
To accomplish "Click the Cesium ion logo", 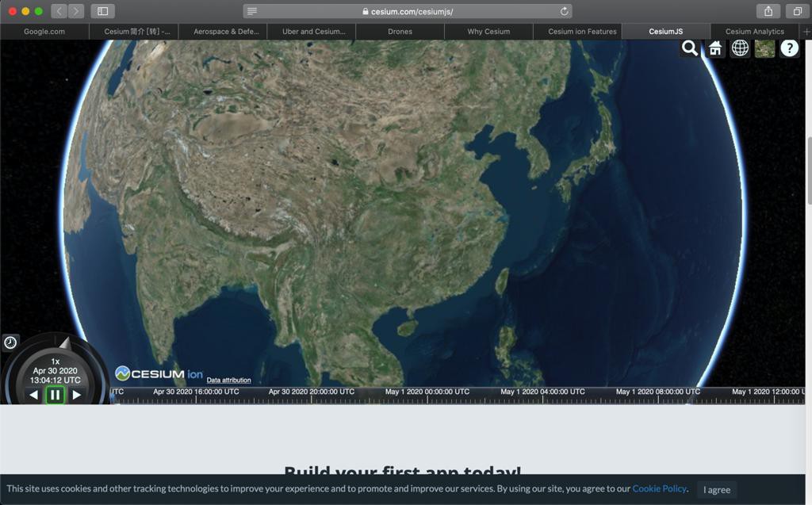I will pyautogui.click(x=159, y=373).
